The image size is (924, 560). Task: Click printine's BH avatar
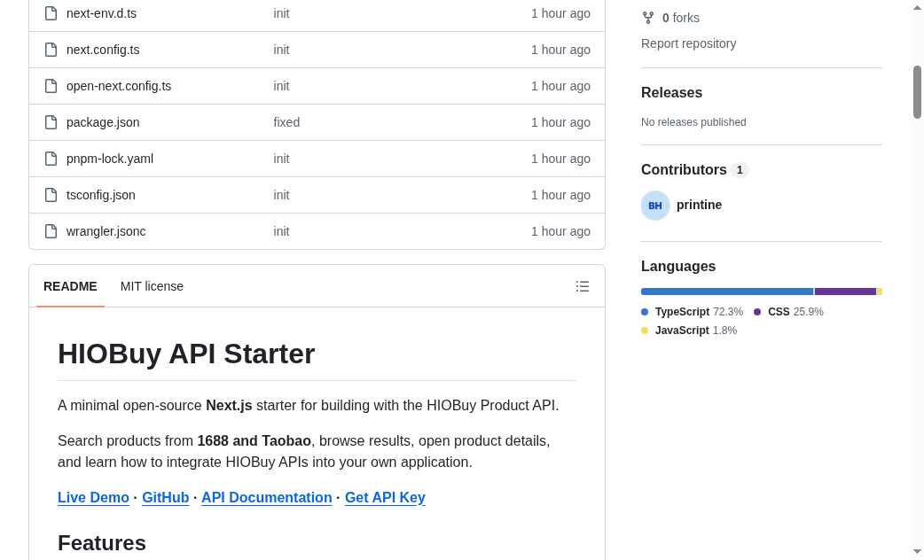click(x=655, y=206)
